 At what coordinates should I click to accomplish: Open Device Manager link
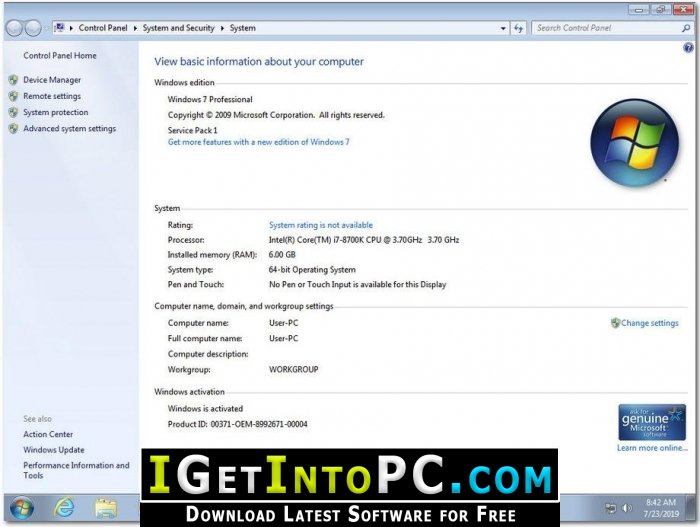pos(52,80)
